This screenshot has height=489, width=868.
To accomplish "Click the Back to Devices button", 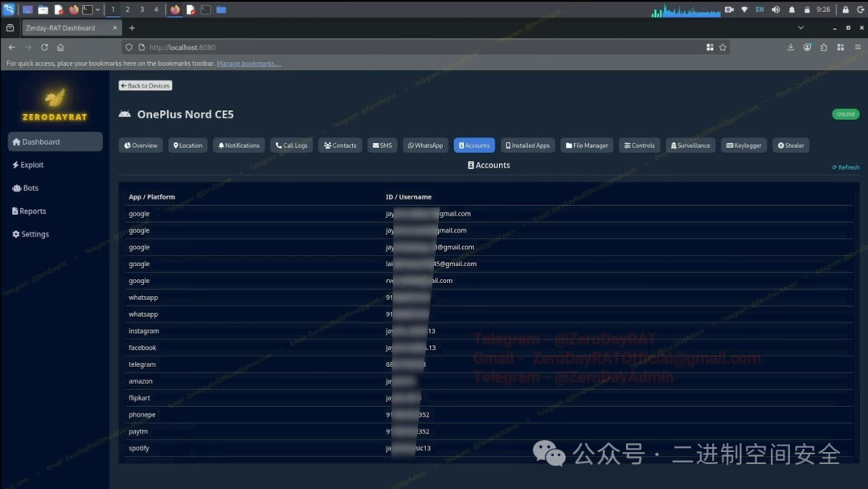I will click(145, 85).
